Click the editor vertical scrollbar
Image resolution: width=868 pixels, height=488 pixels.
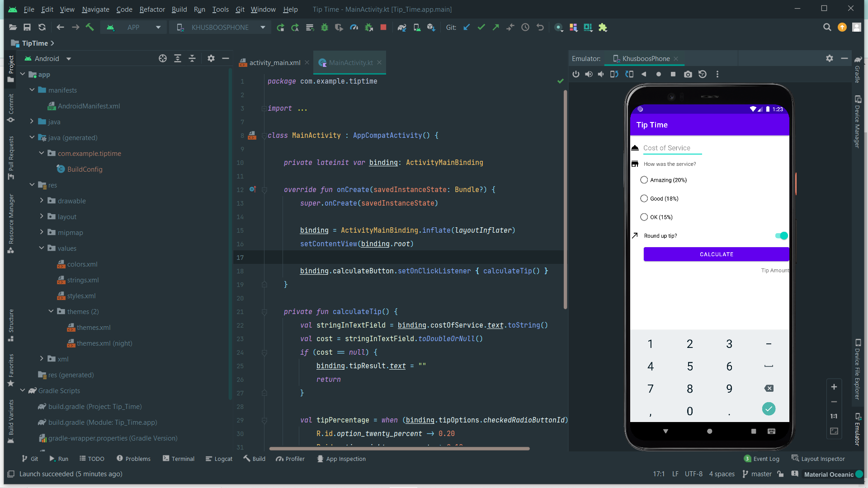[565, 199]
